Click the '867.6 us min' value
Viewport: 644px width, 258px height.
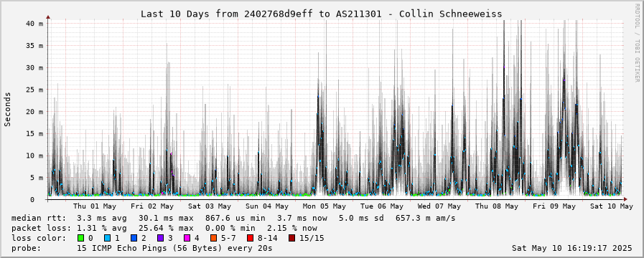pyautogui.click(x=235, y=218)
